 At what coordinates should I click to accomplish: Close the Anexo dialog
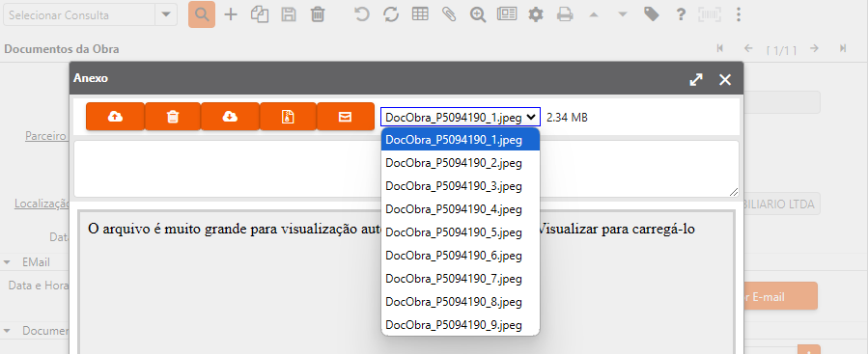725,80
